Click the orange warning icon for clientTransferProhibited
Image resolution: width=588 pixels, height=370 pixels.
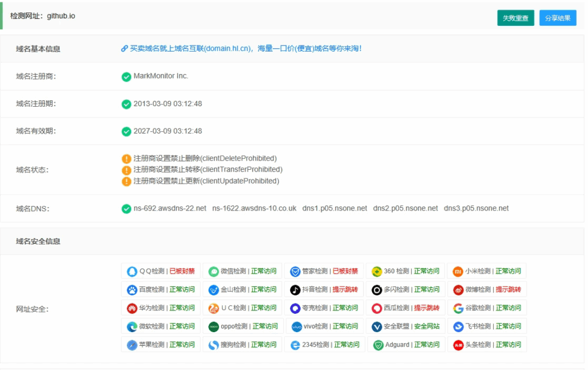[127, 170]
